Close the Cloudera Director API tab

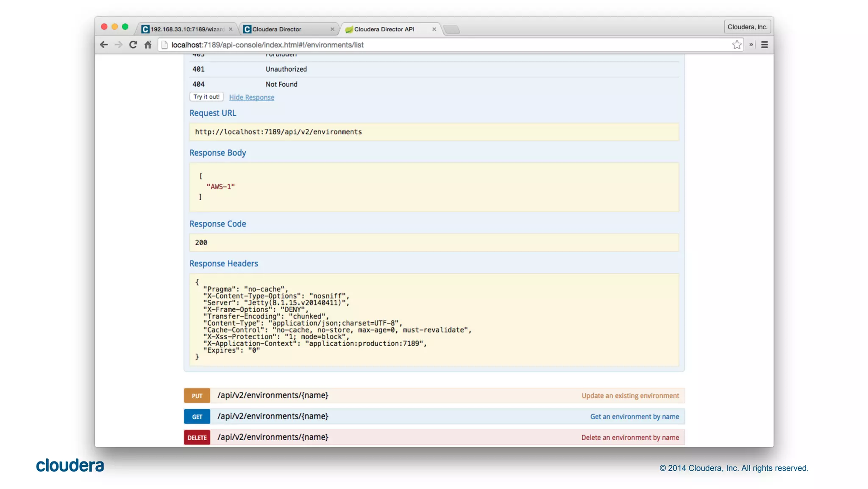click(434, 29)
